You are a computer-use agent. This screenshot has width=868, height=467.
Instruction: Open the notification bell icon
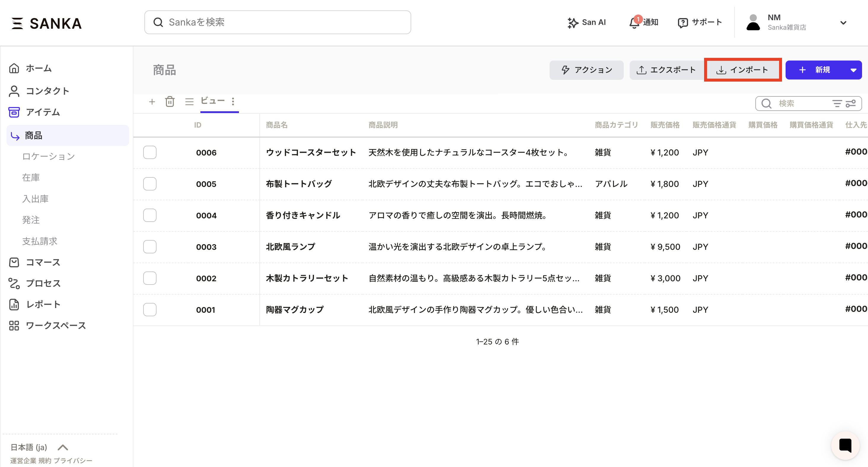(634, 22)
